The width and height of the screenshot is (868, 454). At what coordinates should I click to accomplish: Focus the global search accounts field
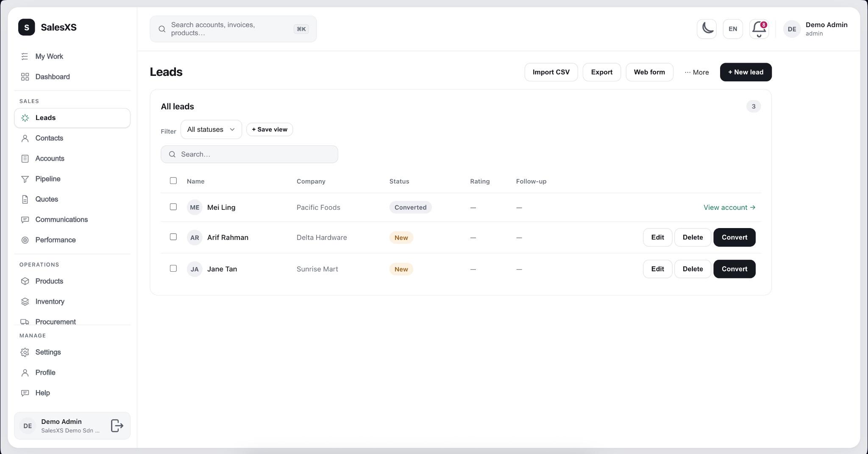[233, 29]
